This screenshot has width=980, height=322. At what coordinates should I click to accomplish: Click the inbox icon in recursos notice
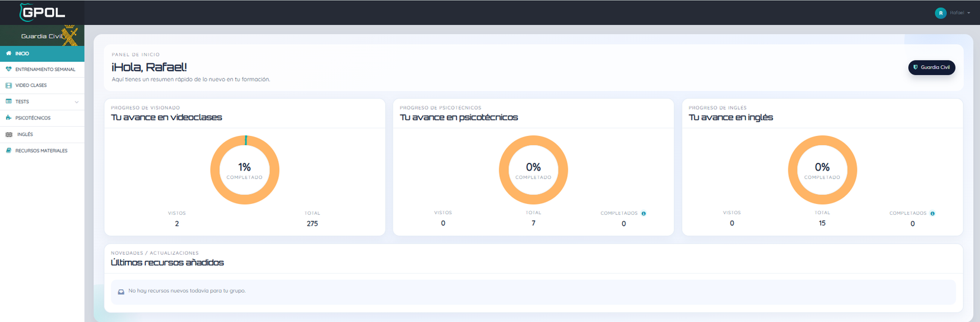click(x=121, y=291)
